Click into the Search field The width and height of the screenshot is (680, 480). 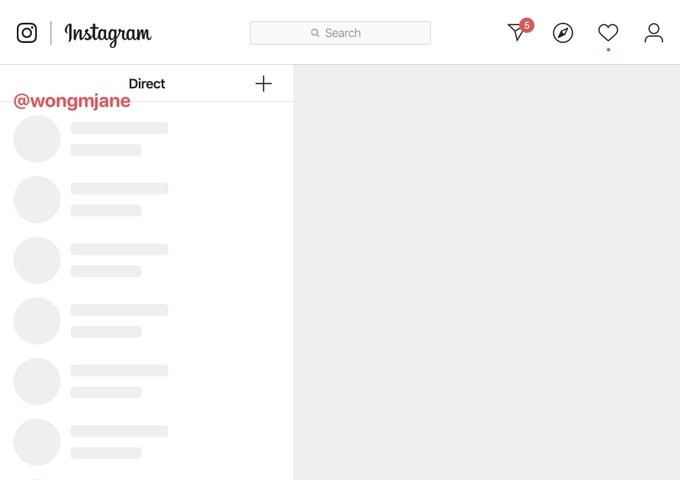click(x=340, y=33)
